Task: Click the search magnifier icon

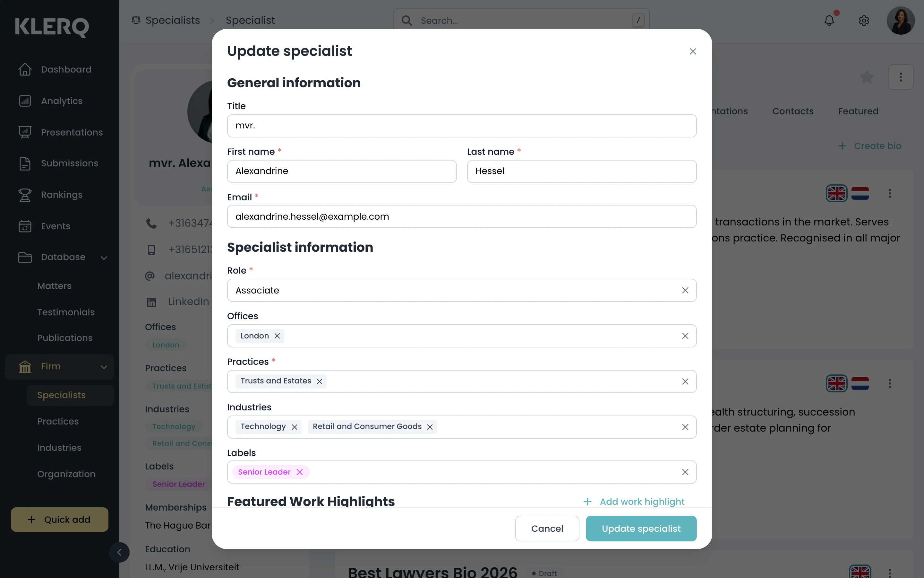Action: coord(406,20)
